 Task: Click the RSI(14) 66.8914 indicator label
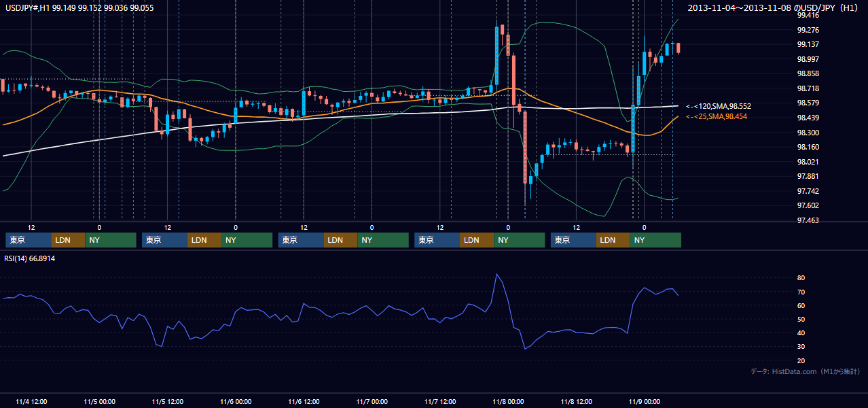point(30,258)
